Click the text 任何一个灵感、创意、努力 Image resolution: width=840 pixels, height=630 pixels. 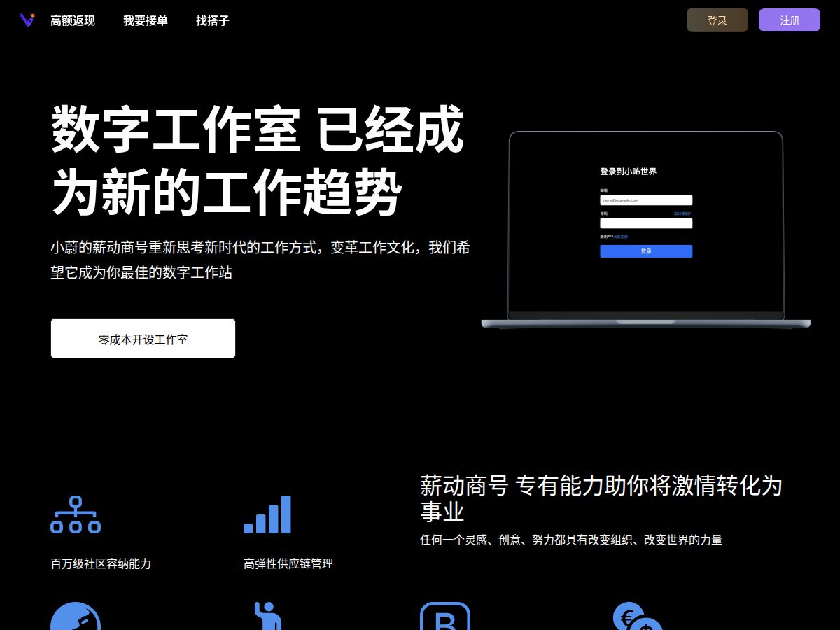point(571,540)
